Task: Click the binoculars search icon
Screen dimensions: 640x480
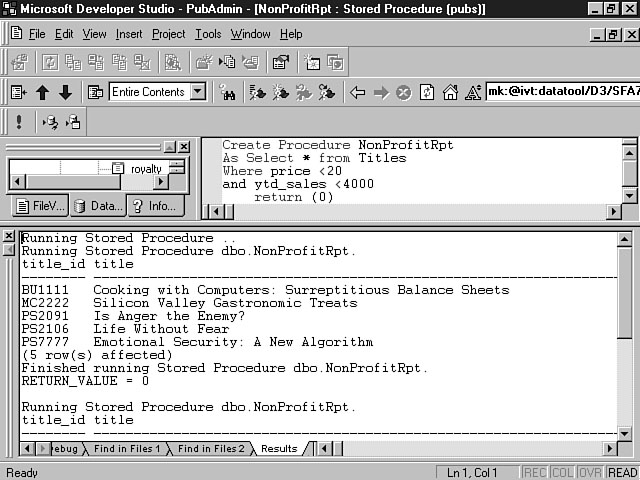Action: tap(227, 92)
